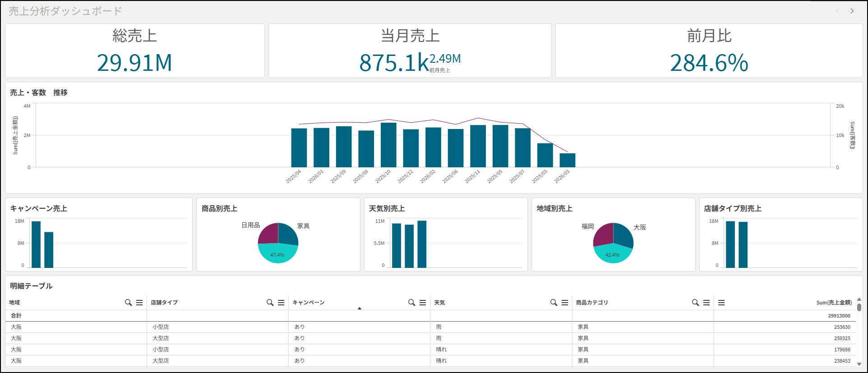Click search icon in キャンペーン column
The height and width of the screenshot is (373, 868).
click(x=411, y=303)
